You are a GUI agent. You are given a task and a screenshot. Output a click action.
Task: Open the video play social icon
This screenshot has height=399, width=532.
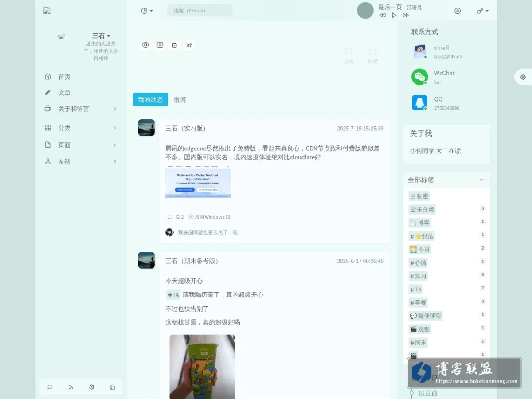click(175, 45)
